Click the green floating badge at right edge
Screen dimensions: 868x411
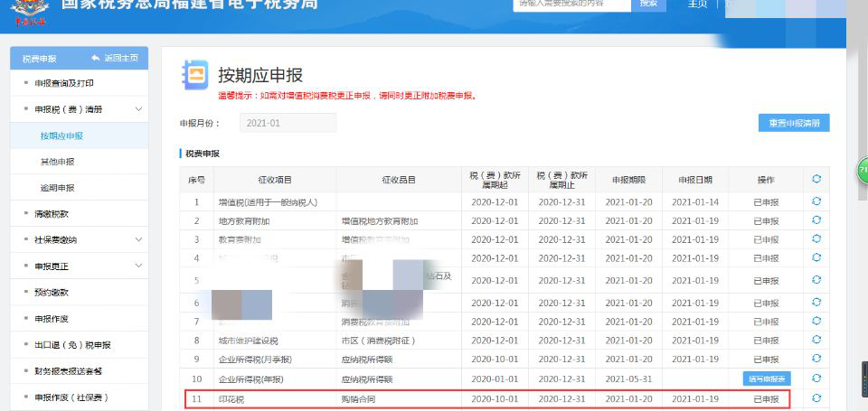[x=862, y=171]
